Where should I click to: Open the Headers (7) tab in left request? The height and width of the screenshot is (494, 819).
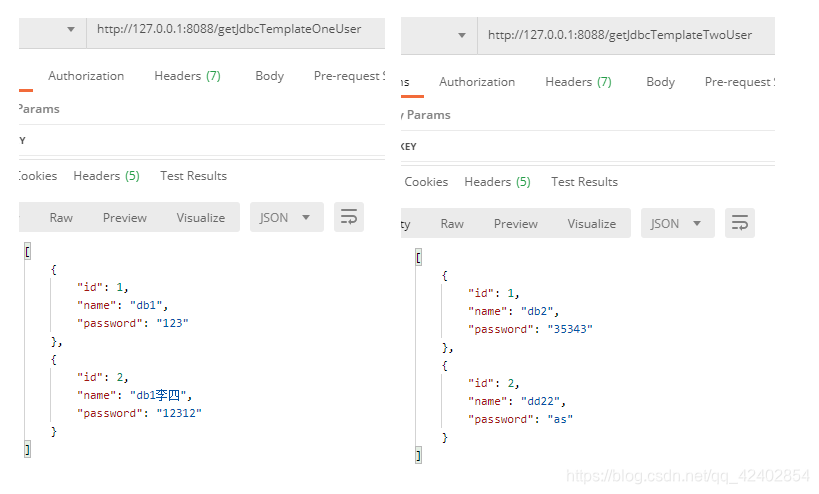click(x=187, y=76)
